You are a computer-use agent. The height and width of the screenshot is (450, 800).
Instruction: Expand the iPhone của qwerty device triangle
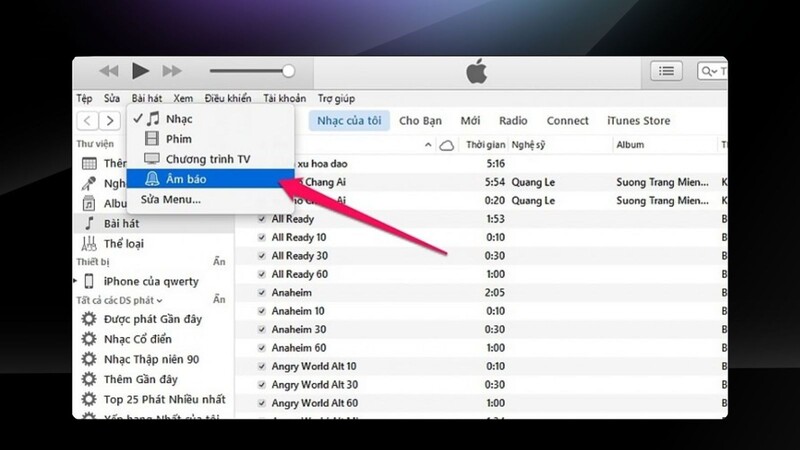click(76, 281)
